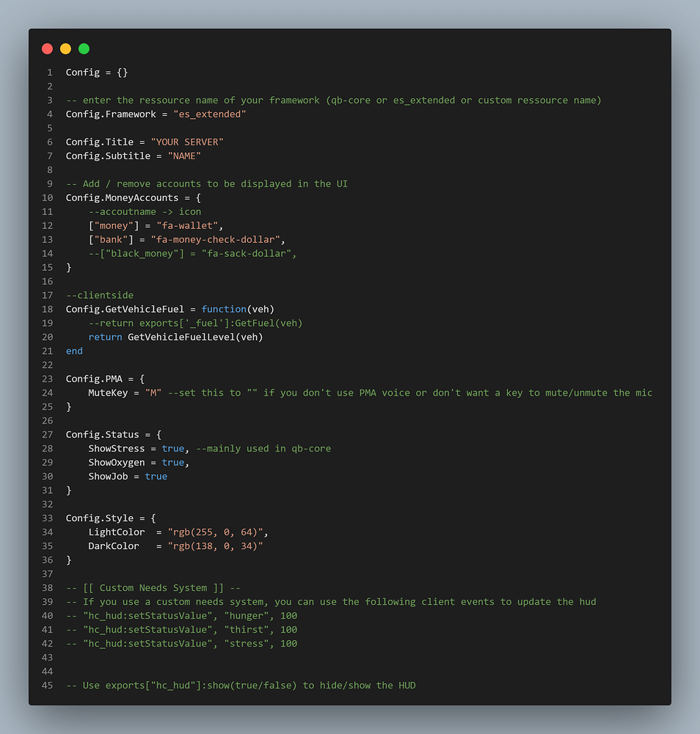
Task: Click Config.MoneyAccounts opening brace line
Action: pos(134,198)
